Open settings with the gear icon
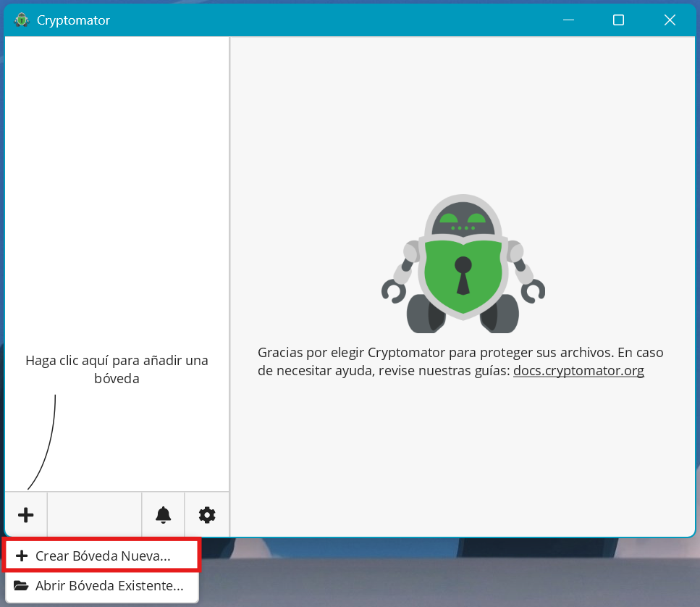This screenshot has height=607, width=700. [x=207, y=515]
